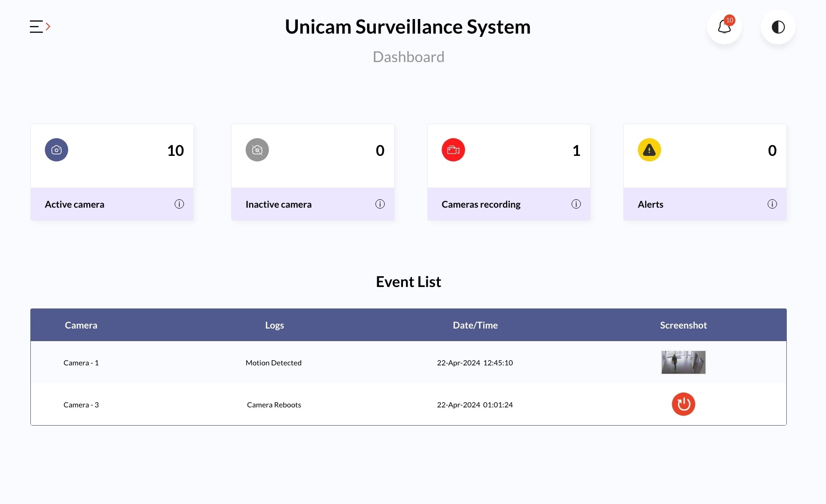Show info for Alerts card

click(772, 204)
